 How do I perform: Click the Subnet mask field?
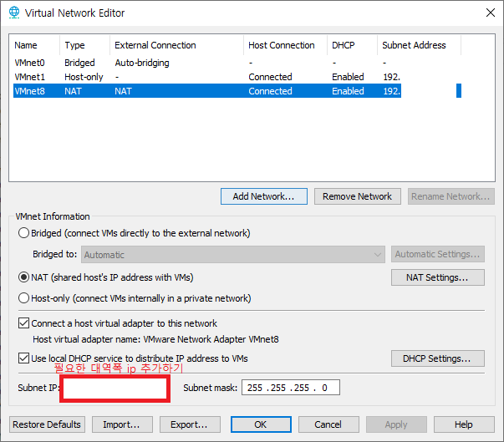291,388
